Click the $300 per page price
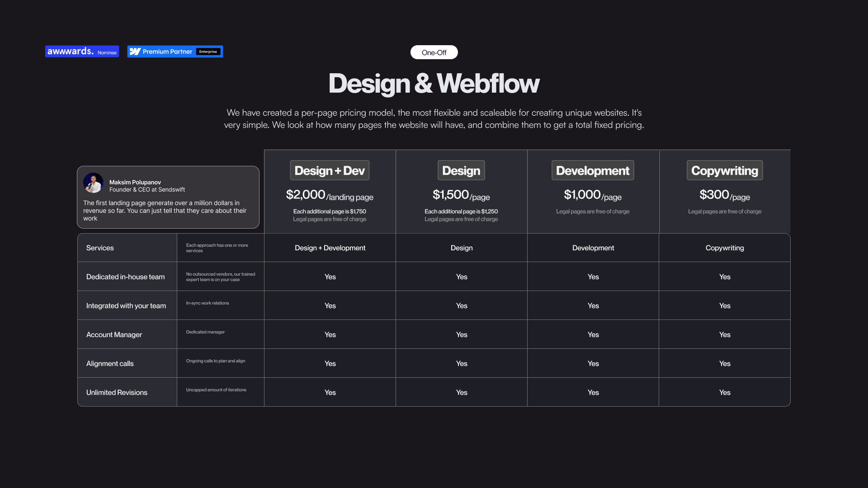This screenshot has width=868, height=488. pyautogui.click(x=725, y=195)
